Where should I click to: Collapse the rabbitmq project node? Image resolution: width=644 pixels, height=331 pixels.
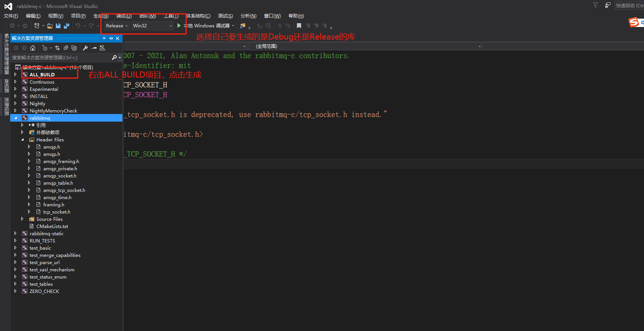point(15,118)
